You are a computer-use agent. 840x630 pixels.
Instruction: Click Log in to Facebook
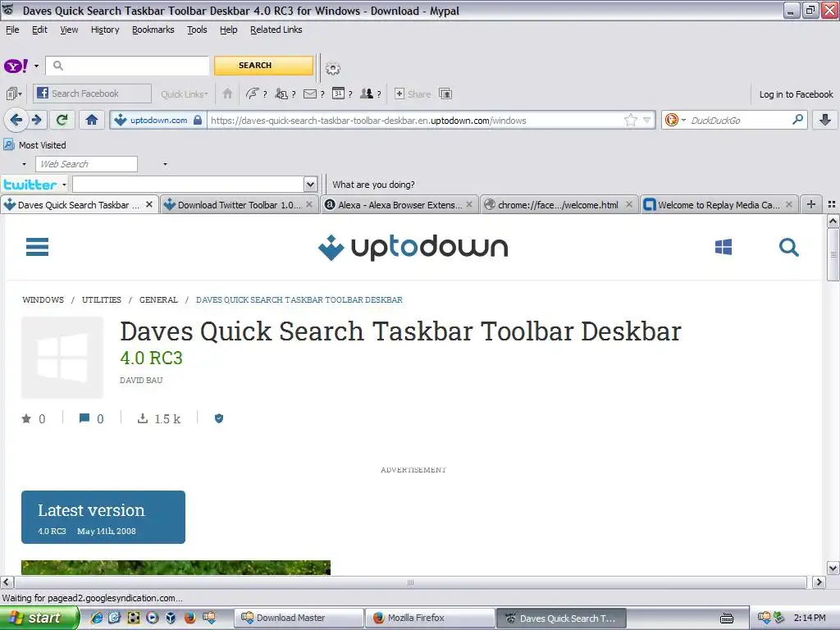click(x=796, y=94)
